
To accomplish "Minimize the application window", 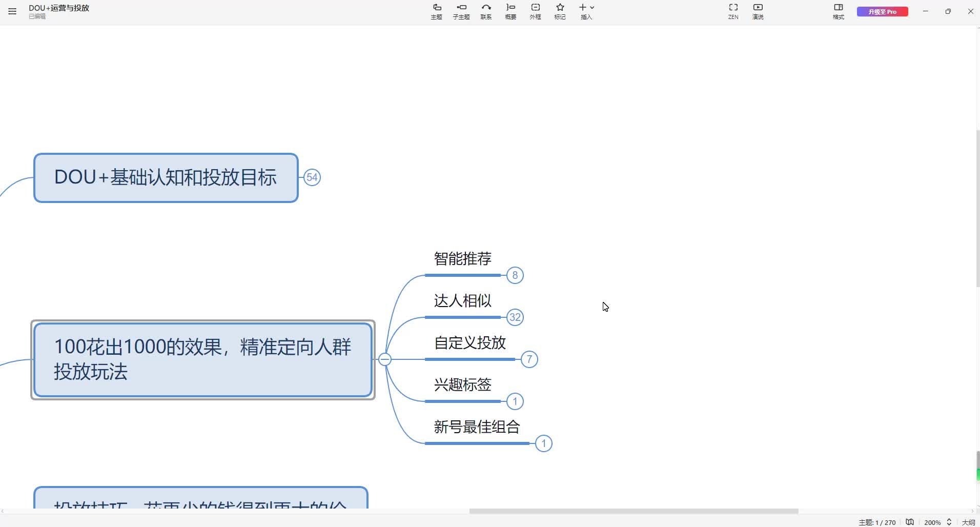I will click(926, 11).
